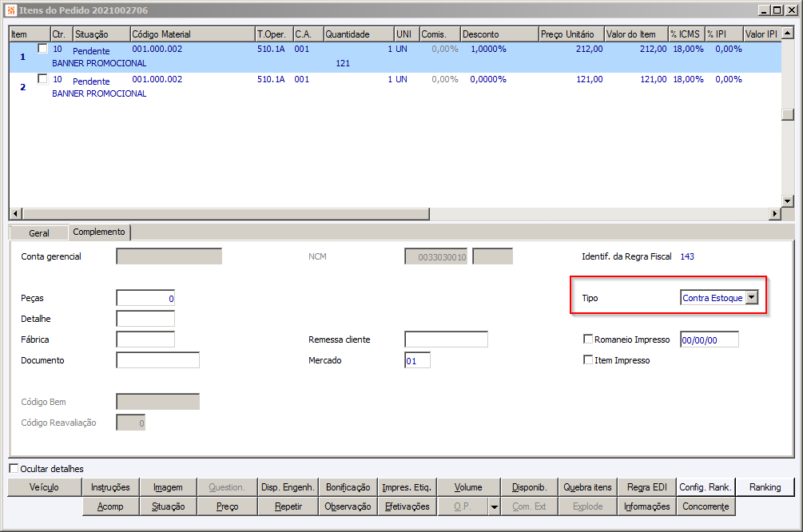Click the Romaneio date field 00/00/00

coord(710,339)
